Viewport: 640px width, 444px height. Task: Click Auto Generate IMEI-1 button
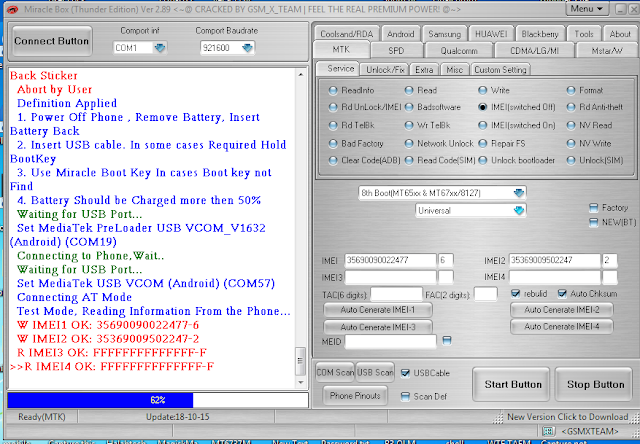point(378,310)
